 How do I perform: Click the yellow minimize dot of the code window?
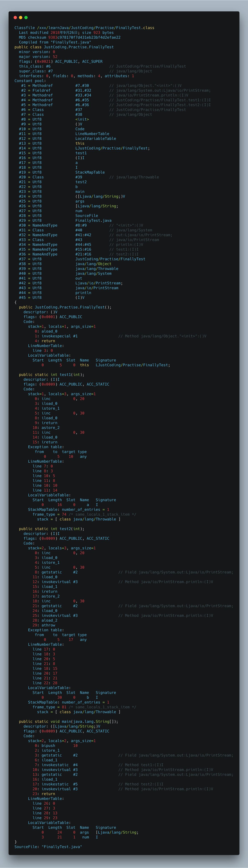coord(21,18)
